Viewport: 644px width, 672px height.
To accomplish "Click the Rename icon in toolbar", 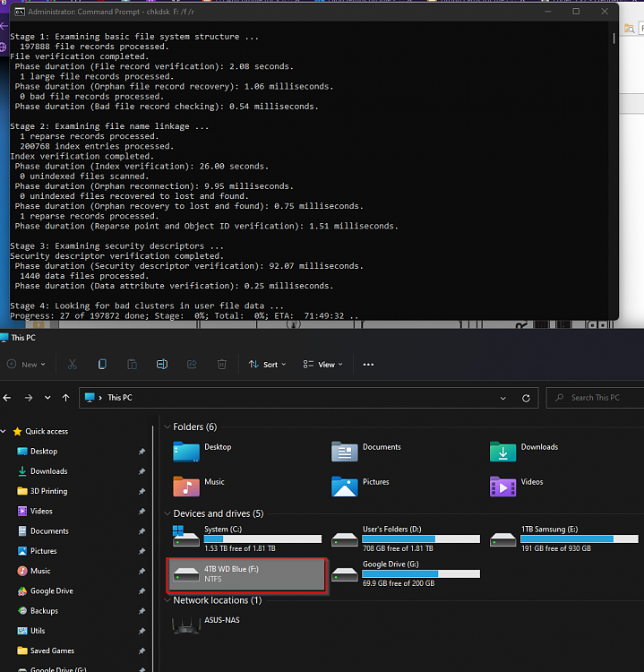I will point(162,365).
